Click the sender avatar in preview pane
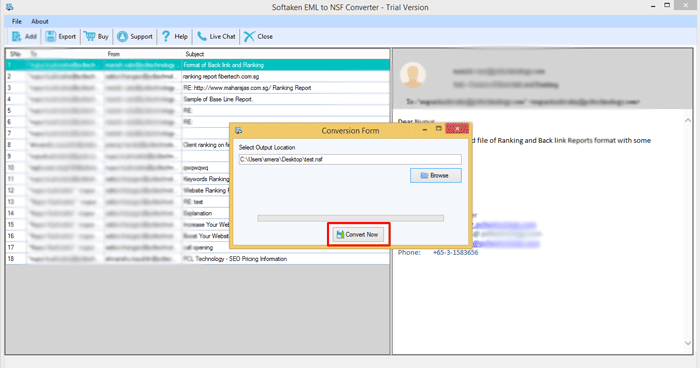This screenshot has width=700, height=368. click(412, 75)
